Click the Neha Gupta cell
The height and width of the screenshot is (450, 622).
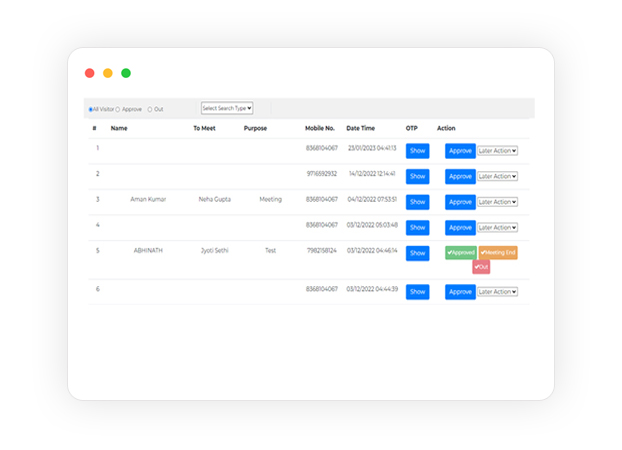[215, 199]
